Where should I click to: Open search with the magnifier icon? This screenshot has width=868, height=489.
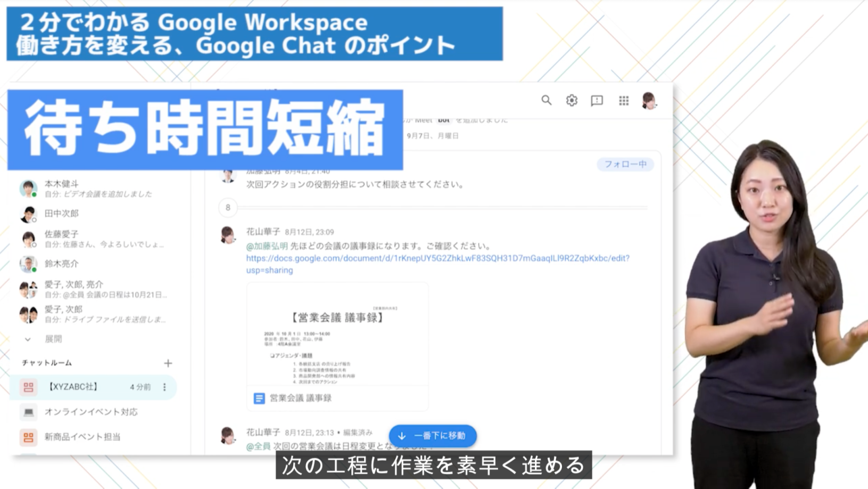click(x=546, y=100)
